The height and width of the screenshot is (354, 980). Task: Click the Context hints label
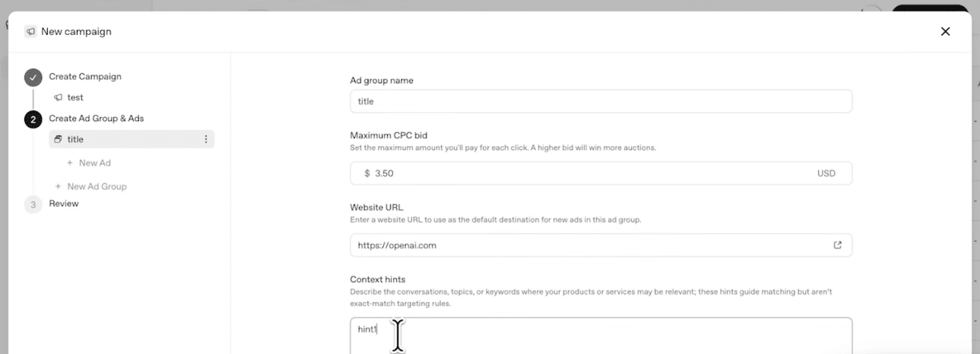378,280
